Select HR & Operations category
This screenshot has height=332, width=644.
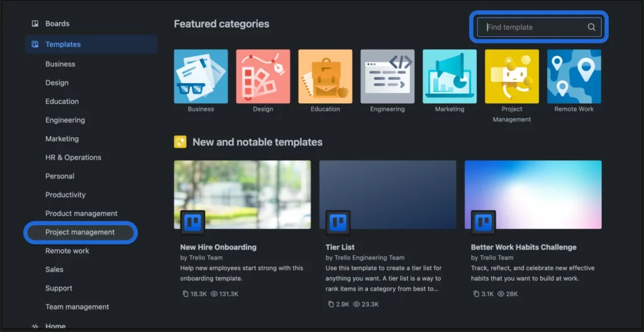(73, 157)
